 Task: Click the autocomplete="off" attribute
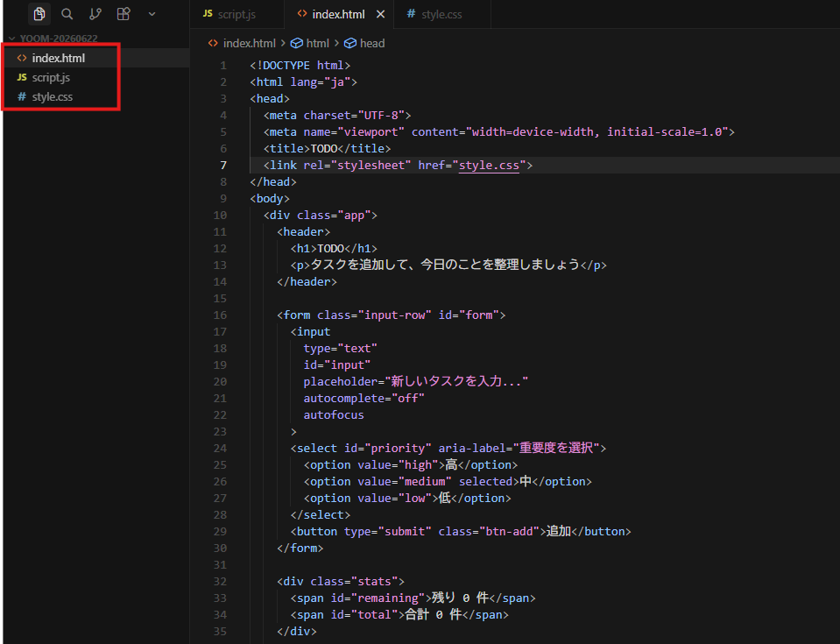pos(364,398)
